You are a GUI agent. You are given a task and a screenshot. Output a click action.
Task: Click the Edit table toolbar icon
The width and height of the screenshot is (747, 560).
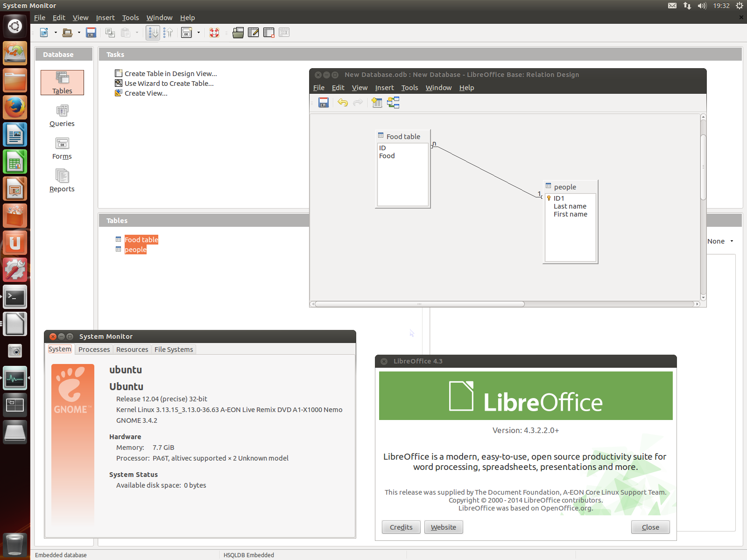pos(254,33)
